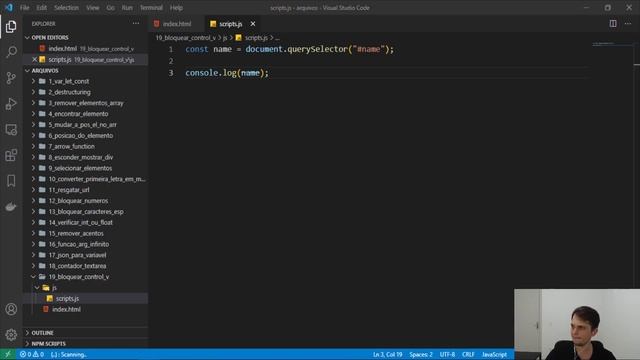Open the editor More Actions ellipsis
640x360 pixels.
point(628,24)
